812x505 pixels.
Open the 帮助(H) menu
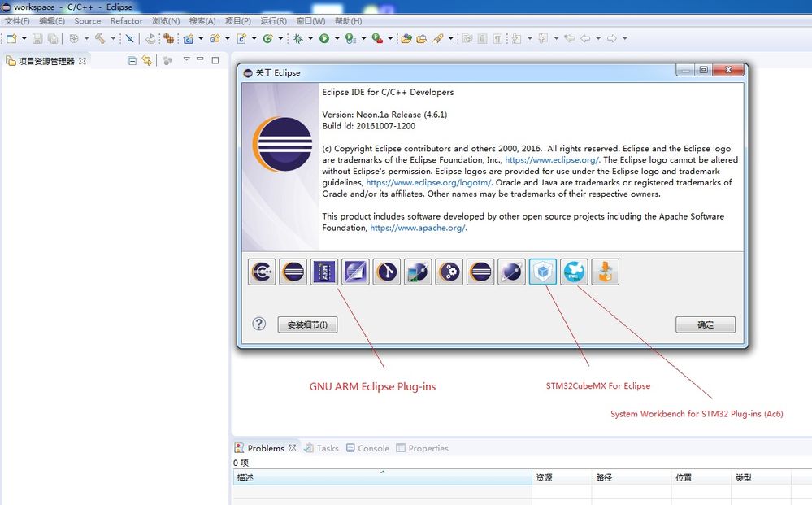pyautogui.click(x=349, y=21)
